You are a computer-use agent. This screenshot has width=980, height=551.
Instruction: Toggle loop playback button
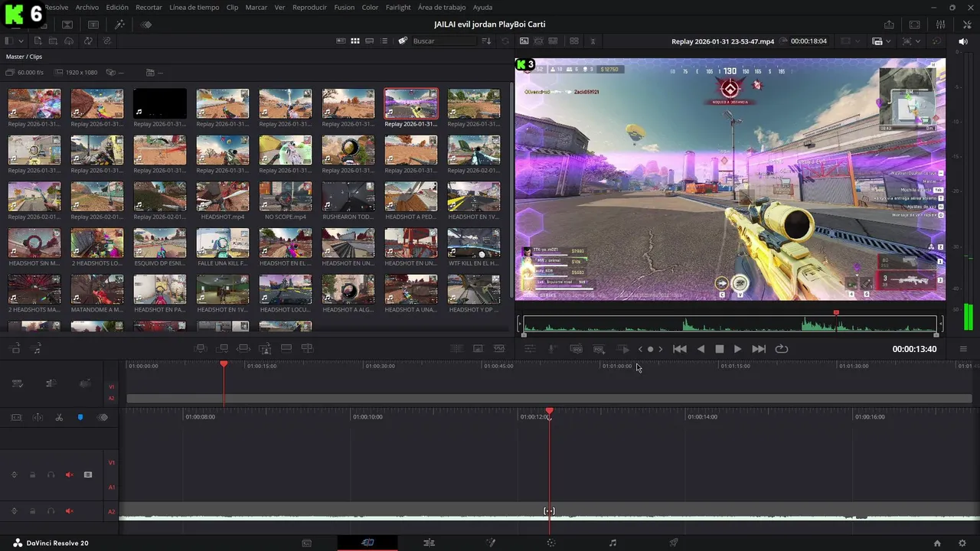coord(782,349)
